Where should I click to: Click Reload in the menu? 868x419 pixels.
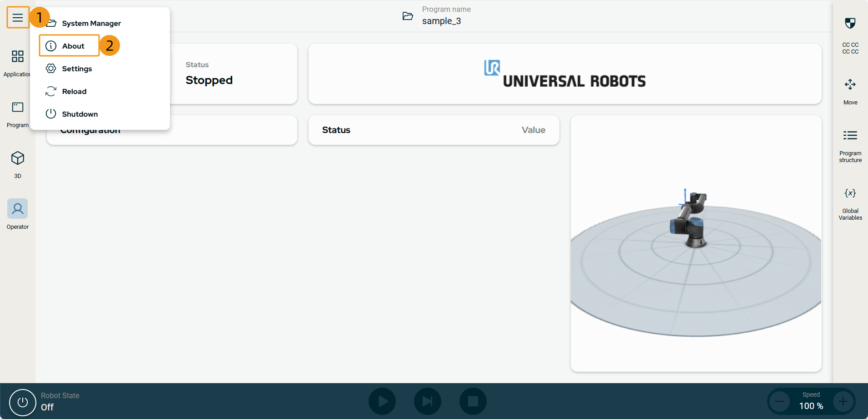click(x=74, y=91)
